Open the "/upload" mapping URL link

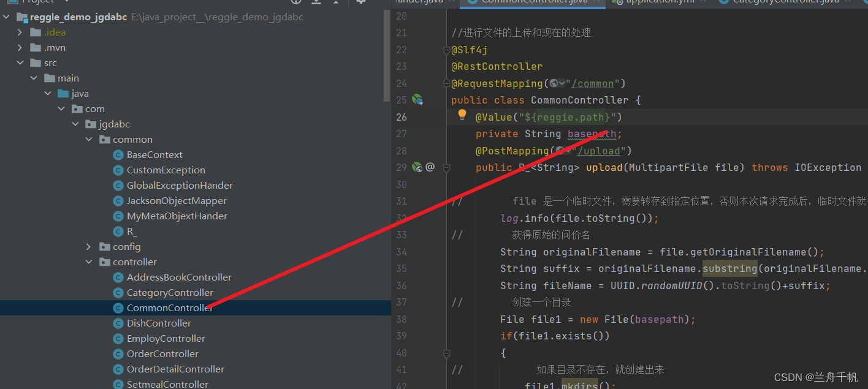(x=598, y=151)
